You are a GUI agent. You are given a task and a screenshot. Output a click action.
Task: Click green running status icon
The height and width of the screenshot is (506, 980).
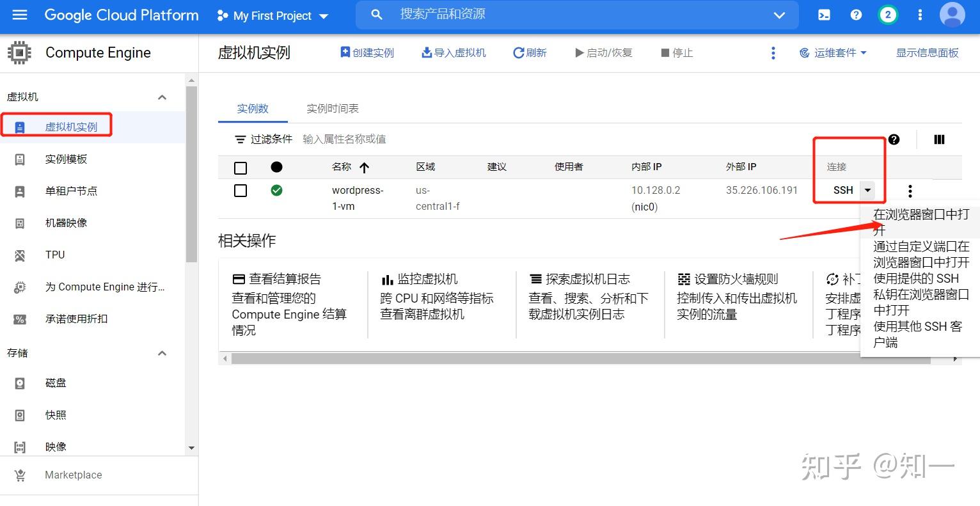pyautogui.click(x=276, y=190)
